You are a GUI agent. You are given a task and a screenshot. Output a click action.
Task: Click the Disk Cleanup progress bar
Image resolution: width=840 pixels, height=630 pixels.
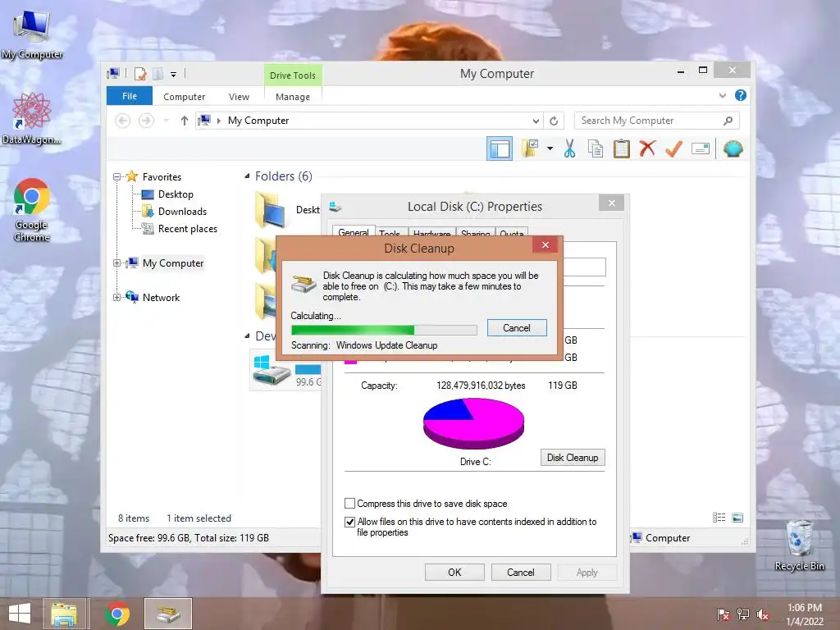(384, 330)
